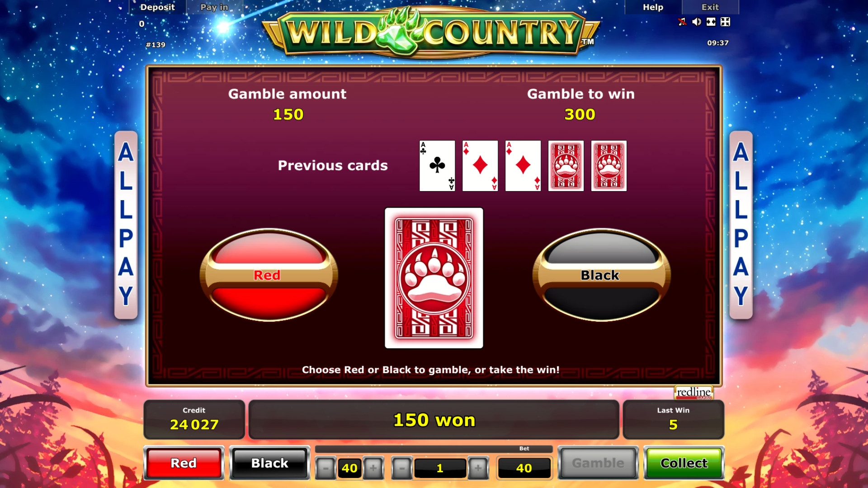Image resolution: width=868 pixels, height=488 pixels.
Task: Bet on the black Black bottom button
Action: (x=270, y=463)
